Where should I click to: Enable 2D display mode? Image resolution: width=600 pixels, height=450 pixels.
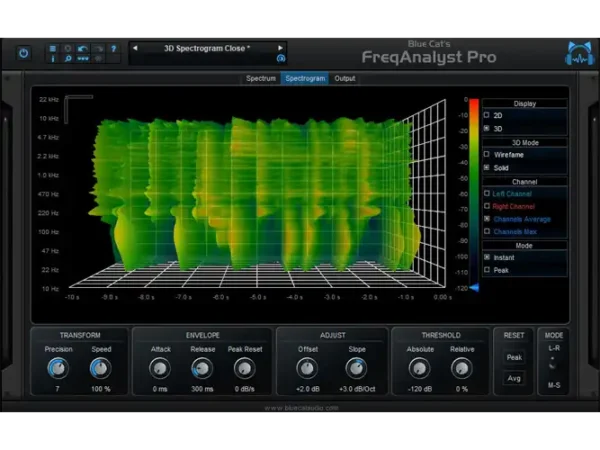487,115
